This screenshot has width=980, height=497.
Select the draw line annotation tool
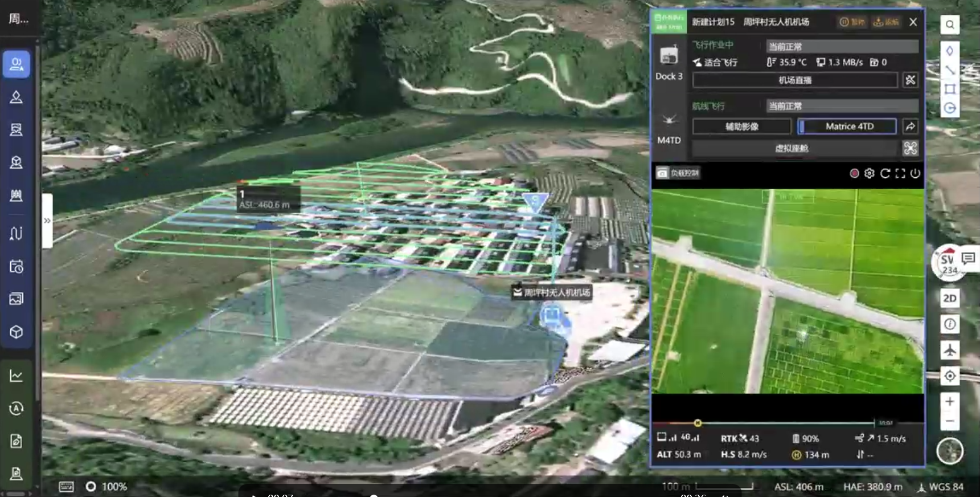pyautogui.click(x=949, y=70)
